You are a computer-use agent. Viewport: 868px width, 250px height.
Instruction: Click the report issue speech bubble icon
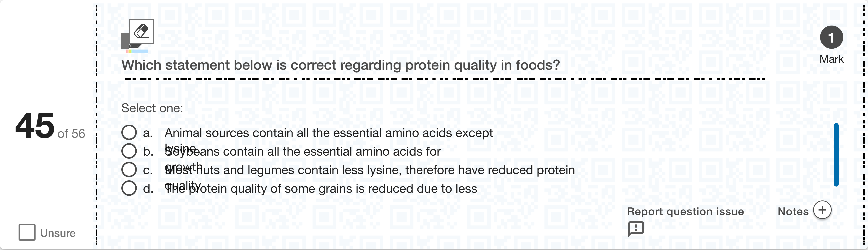pyautogui.click(x=636, y=229)
